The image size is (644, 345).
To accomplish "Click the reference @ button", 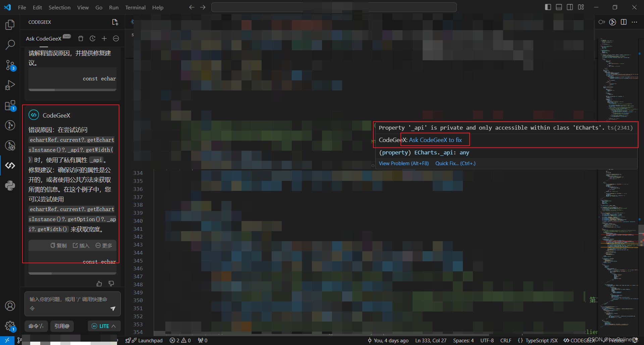I will [62, 326].
